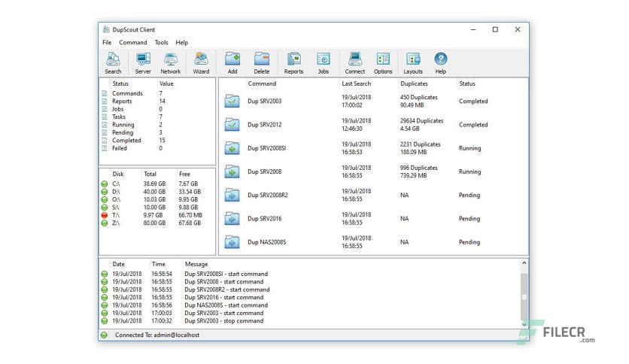The width and height of the screenshot is (629, 364).
Task: Select the T:\ disk entry
Action: (x=117, y=215)
